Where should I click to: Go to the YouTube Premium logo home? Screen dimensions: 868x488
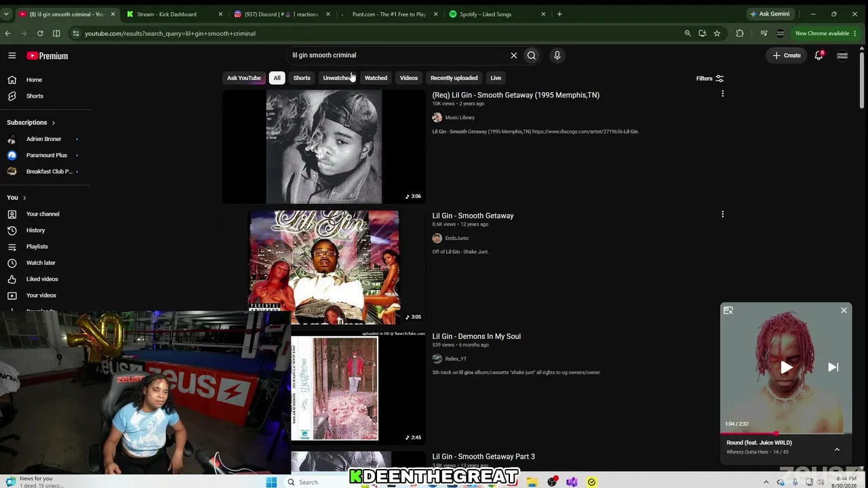47,56
